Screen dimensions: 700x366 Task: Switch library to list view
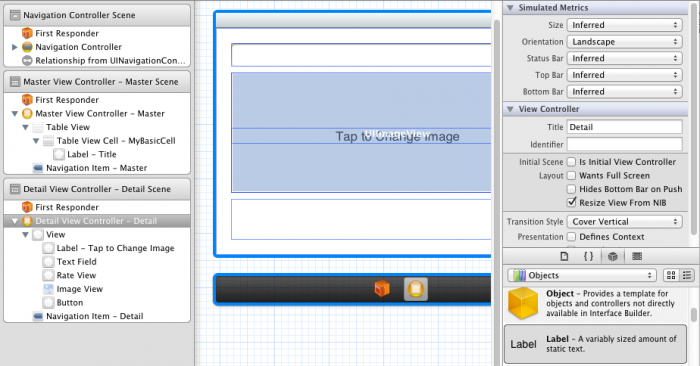pos(687,275)
